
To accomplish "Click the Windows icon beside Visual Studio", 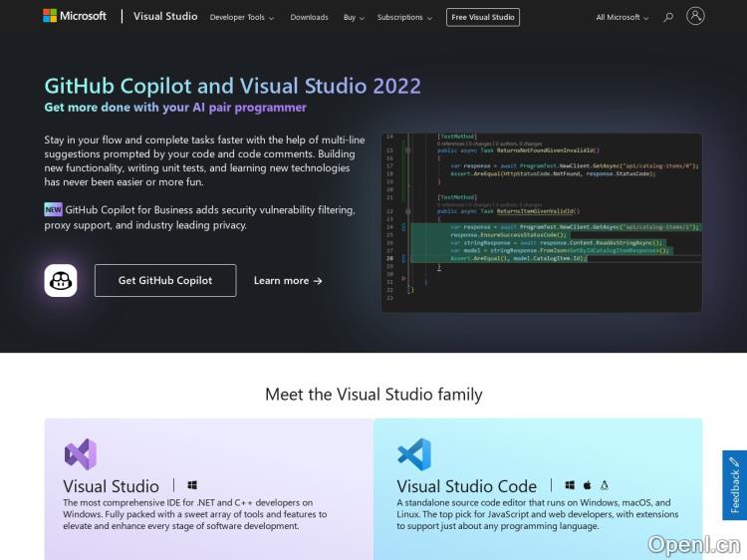I will (x=192, y=485).
